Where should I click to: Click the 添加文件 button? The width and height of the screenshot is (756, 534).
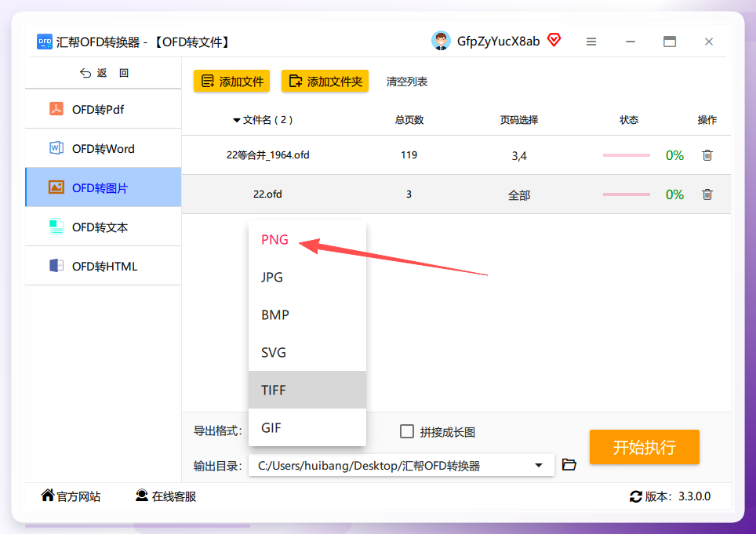[231, 82]
